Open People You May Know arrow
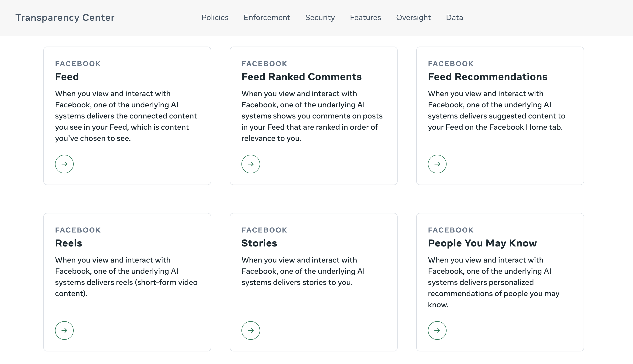 coord(437,330)
